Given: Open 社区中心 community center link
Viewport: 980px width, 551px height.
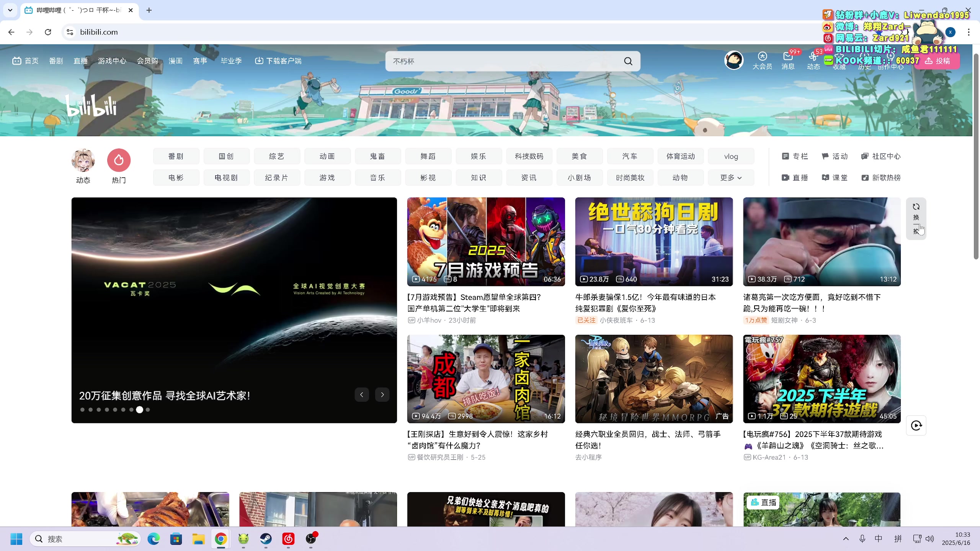Looking at the screenshot, I should [x=881, y=156].
